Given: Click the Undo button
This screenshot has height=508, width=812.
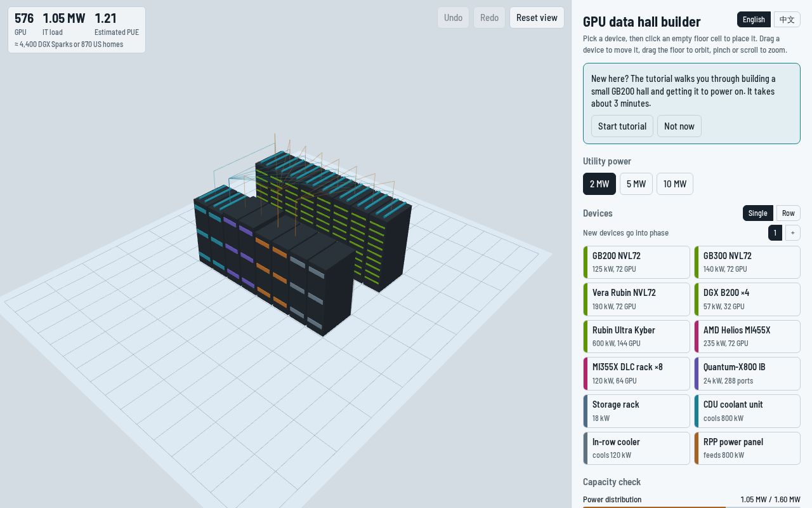Looking at the screenshot, I should tap(453, 18).
